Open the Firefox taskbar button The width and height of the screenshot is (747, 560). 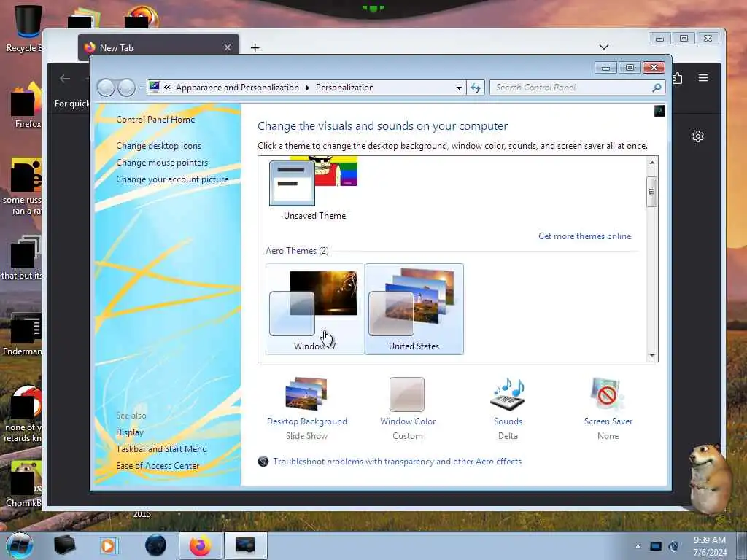click(x=201, y=545)
